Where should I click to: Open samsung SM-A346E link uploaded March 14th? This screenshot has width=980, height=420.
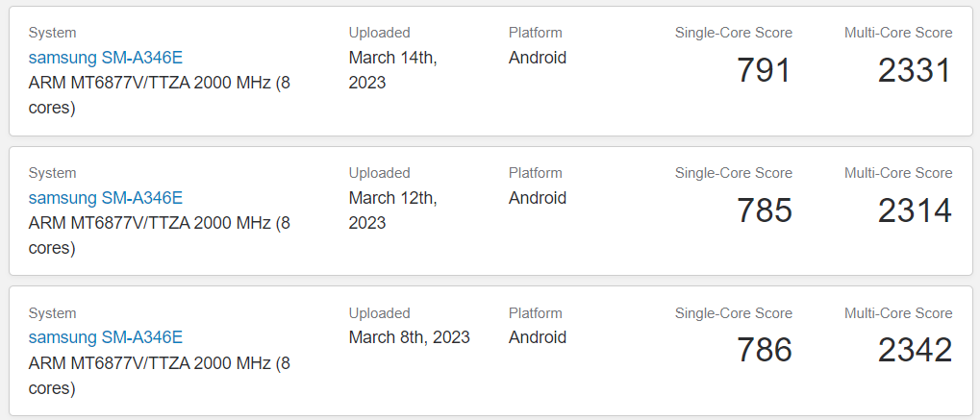[106, 58]
